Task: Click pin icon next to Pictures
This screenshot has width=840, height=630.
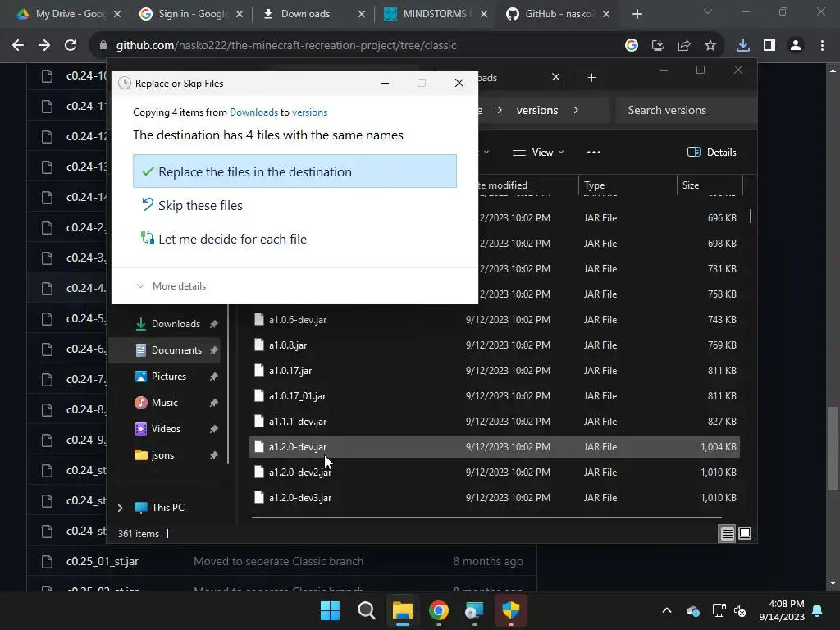Action: 214,376
